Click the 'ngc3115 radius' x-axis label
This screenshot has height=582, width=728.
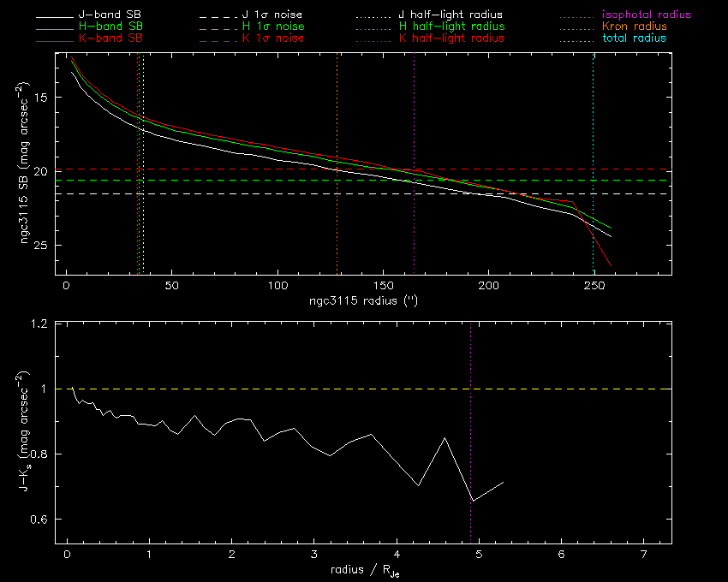tap(364, 301)
